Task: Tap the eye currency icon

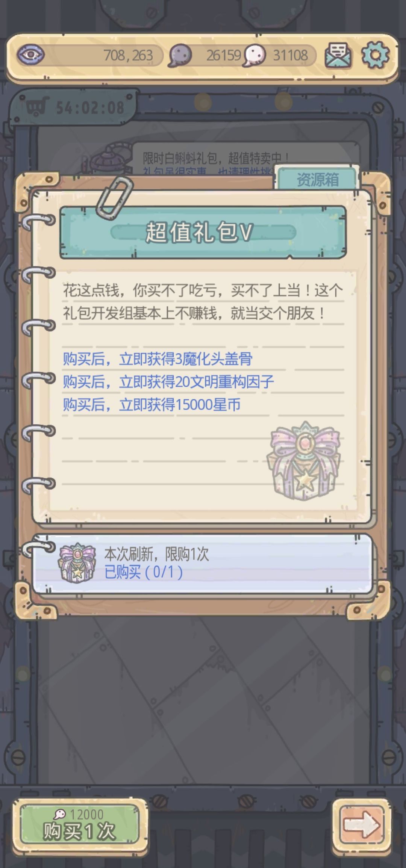Action: pyautogui.click(x=31, y=55)
